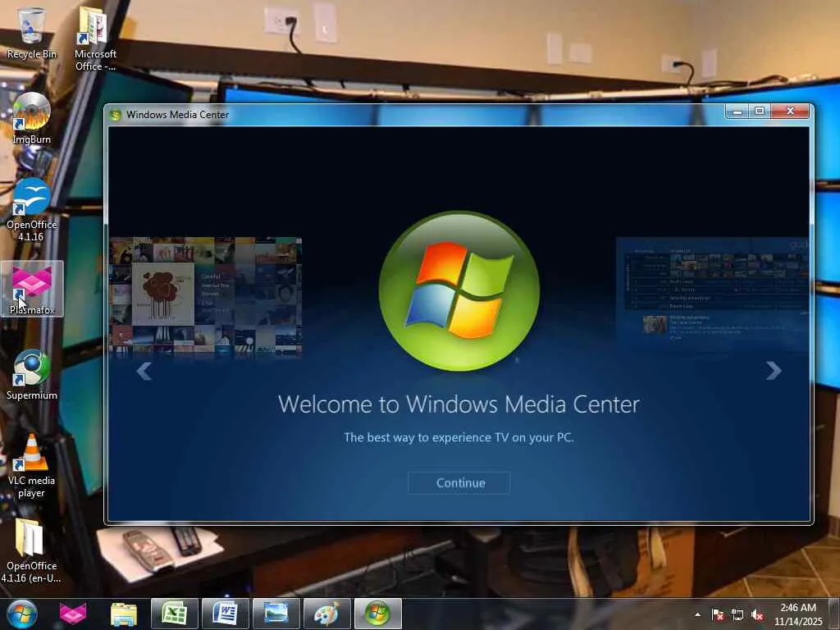Open Action Center flag icon in tray

point(718,614)
